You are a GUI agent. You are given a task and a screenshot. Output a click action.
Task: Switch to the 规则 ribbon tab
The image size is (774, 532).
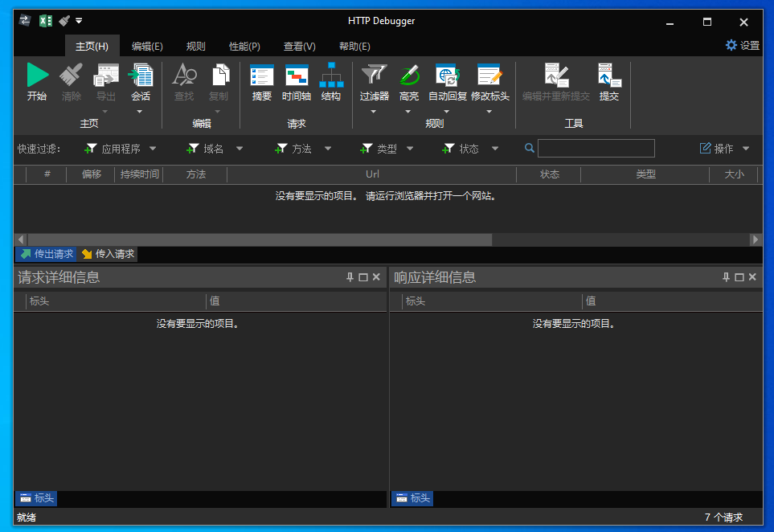pyautogui.click(x=195, y=46)
